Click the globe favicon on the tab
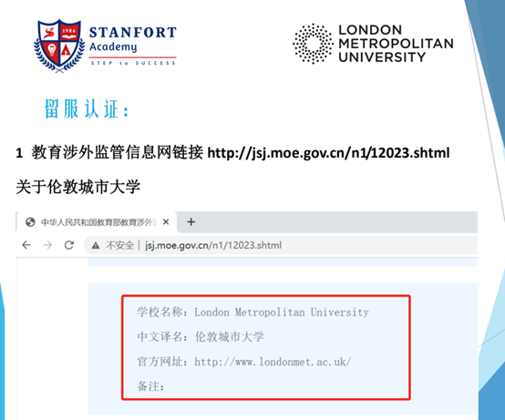This screenshot has width=505, height=420. [30, 222]
